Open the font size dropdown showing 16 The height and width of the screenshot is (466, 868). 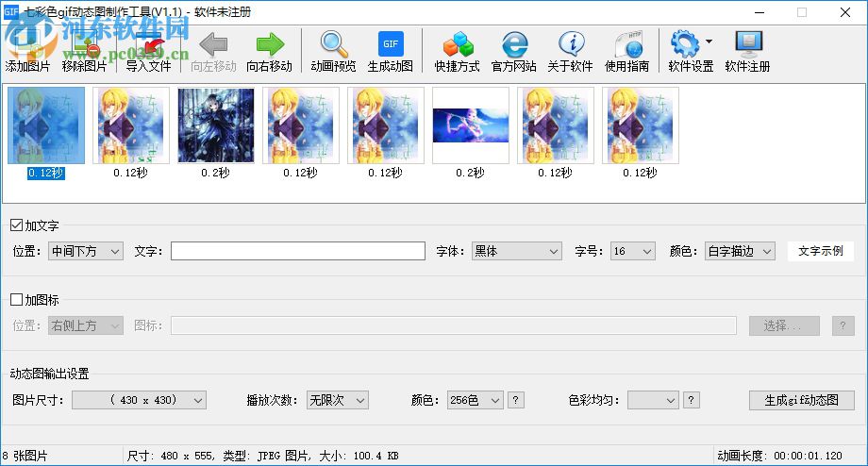click(633, 251)
